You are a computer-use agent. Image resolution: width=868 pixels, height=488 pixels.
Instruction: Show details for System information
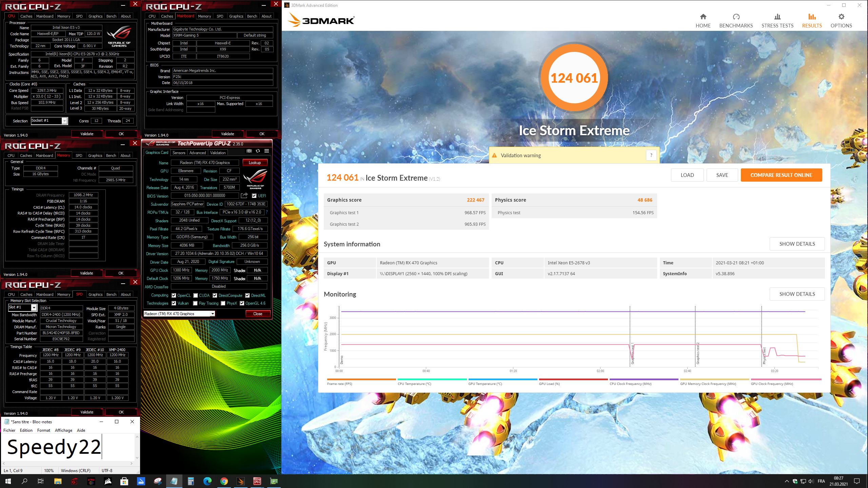pyautogui.click(x=797, y=244)
